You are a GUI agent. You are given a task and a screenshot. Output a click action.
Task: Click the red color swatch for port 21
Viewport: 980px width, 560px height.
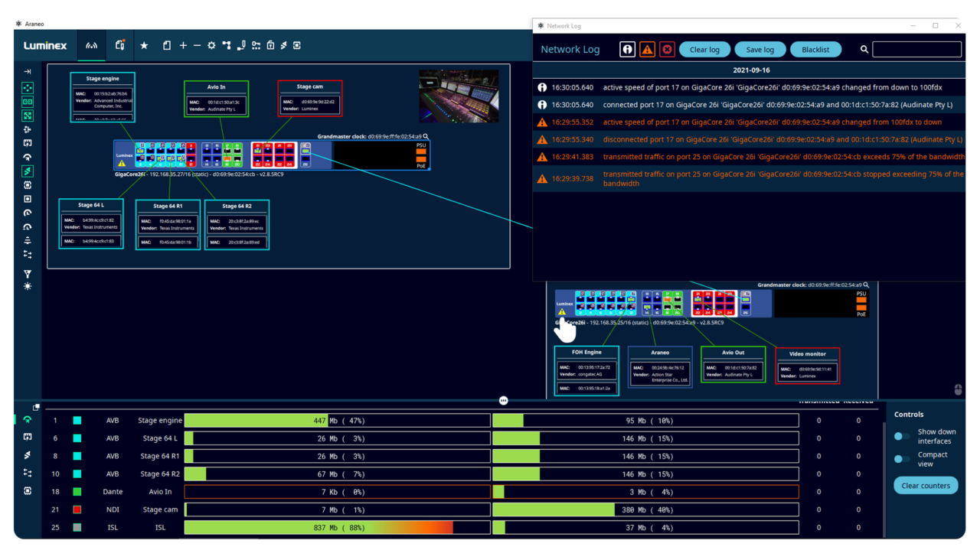tap(77, 510)
